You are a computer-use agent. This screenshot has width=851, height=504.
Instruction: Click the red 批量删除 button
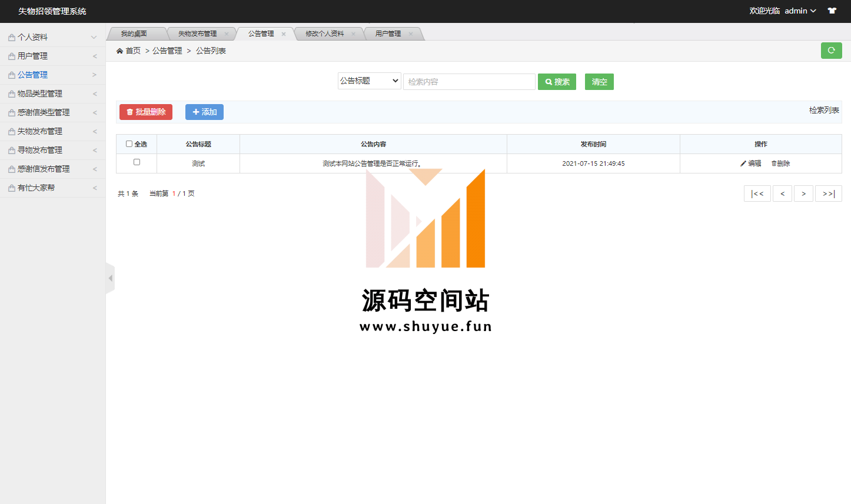pos(146,112)
